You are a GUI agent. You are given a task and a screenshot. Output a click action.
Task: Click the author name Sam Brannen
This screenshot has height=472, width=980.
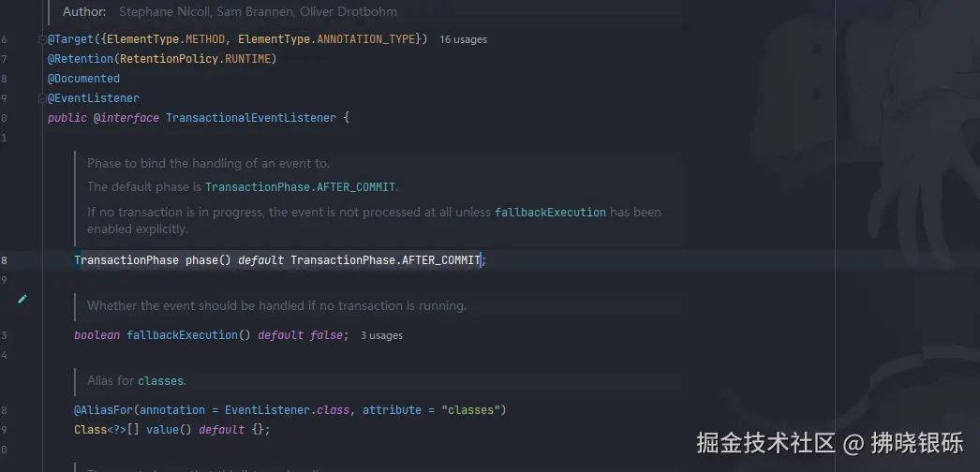[253, 12]
